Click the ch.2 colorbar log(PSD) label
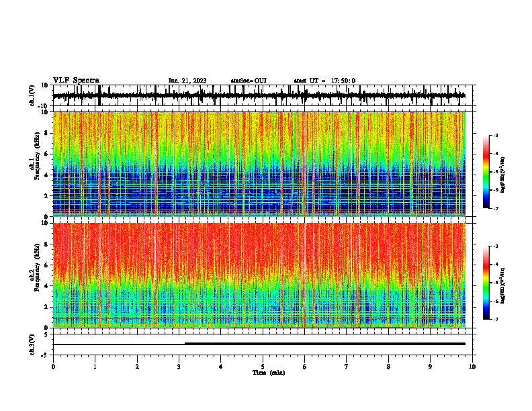532x411 pixels. 502,285
